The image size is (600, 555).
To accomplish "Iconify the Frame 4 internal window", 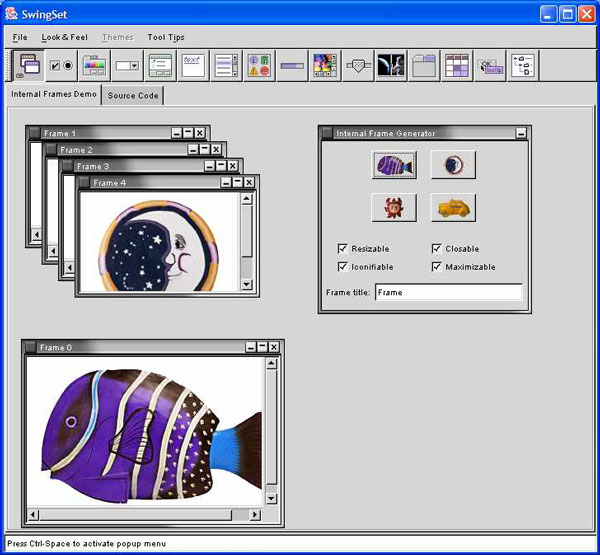I will point(226,183).
